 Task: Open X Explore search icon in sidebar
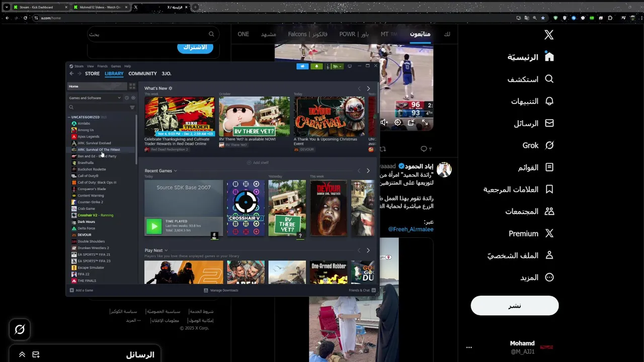[549, 79]
